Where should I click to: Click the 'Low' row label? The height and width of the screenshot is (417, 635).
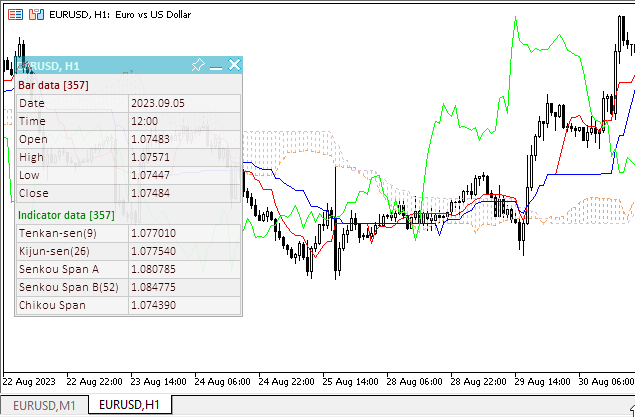29,175
